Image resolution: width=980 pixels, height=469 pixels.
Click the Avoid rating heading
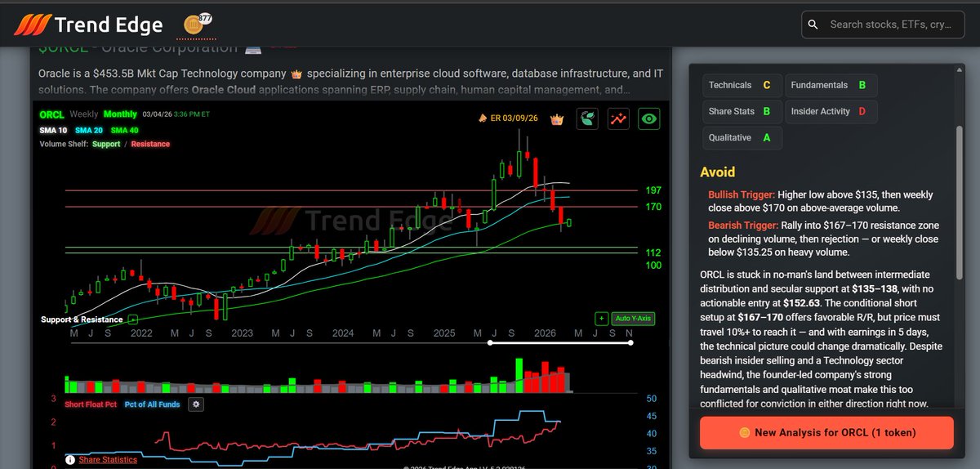point(718,172)
